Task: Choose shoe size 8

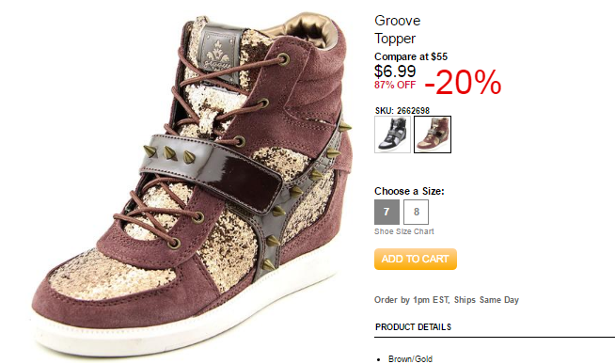Action: 417,212
